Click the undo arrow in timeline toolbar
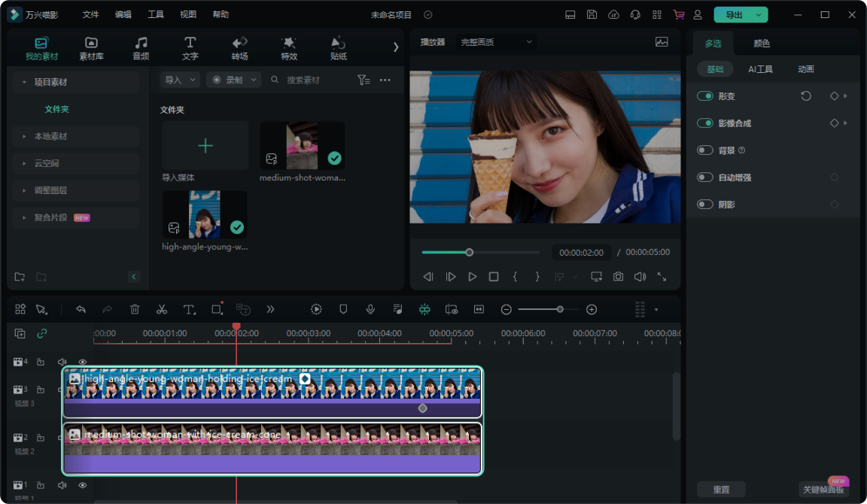The image size is (867, 504). 81,309
